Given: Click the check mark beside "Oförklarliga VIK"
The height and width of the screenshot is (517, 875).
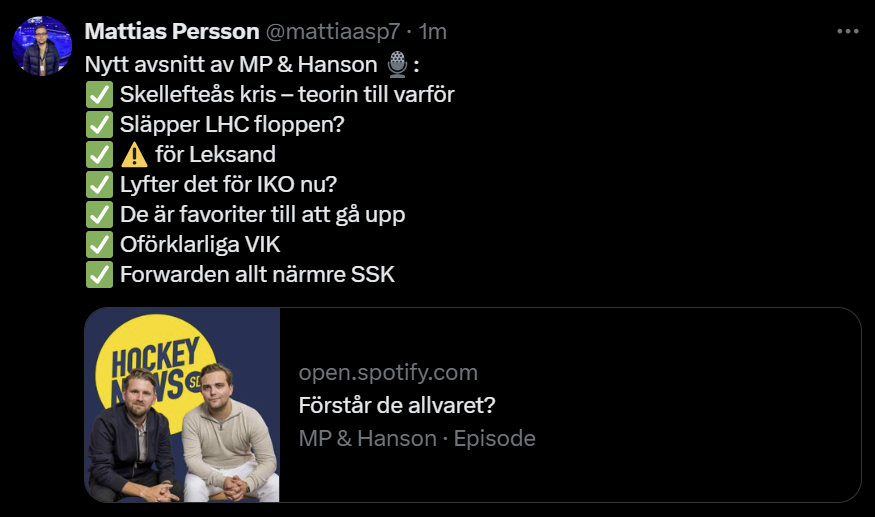Looking at the screenshot, I should 98,244.
